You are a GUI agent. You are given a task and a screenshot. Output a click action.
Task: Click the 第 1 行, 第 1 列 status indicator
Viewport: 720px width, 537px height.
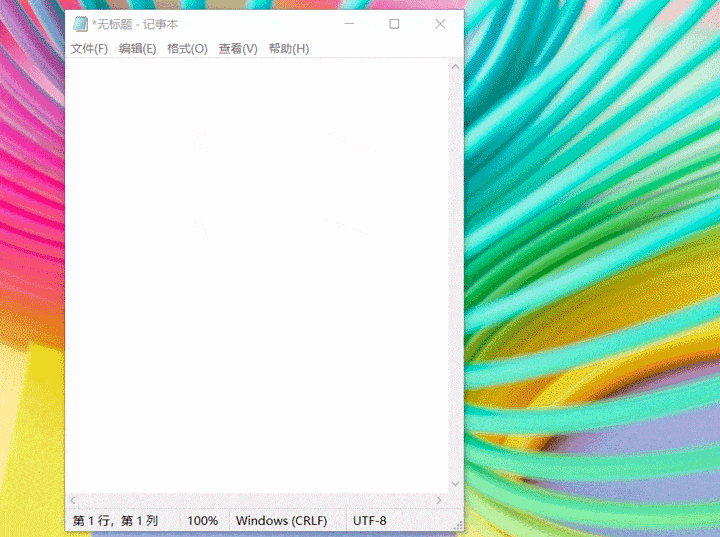[x=116, y=521]
